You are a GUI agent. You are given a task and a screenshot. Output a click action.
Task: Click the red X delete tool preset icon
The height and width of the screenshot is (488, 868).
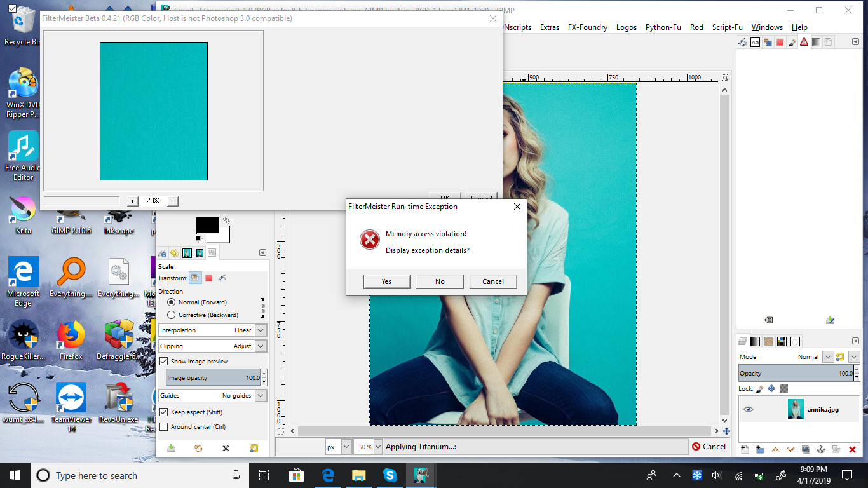click(x=226, y=449)
